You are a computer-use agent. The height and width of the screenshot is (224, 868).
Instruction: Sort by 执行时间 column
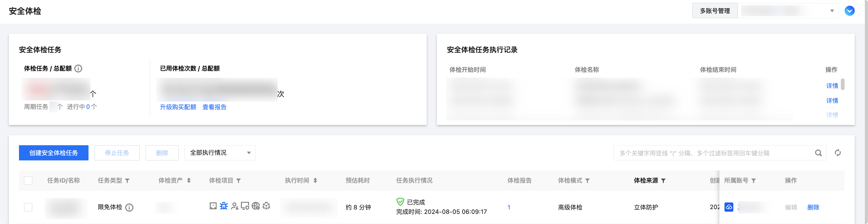tap(315, 180)
